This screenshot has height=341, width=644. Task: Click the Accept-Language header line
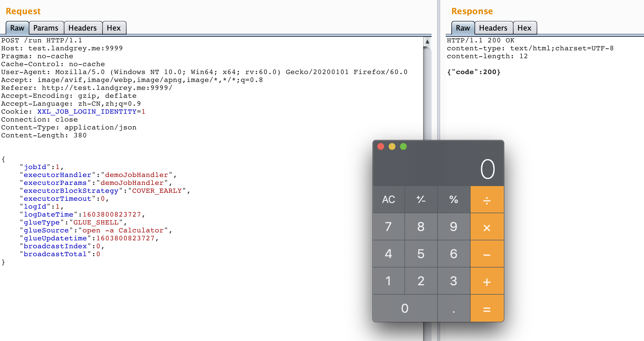point(71,104)
